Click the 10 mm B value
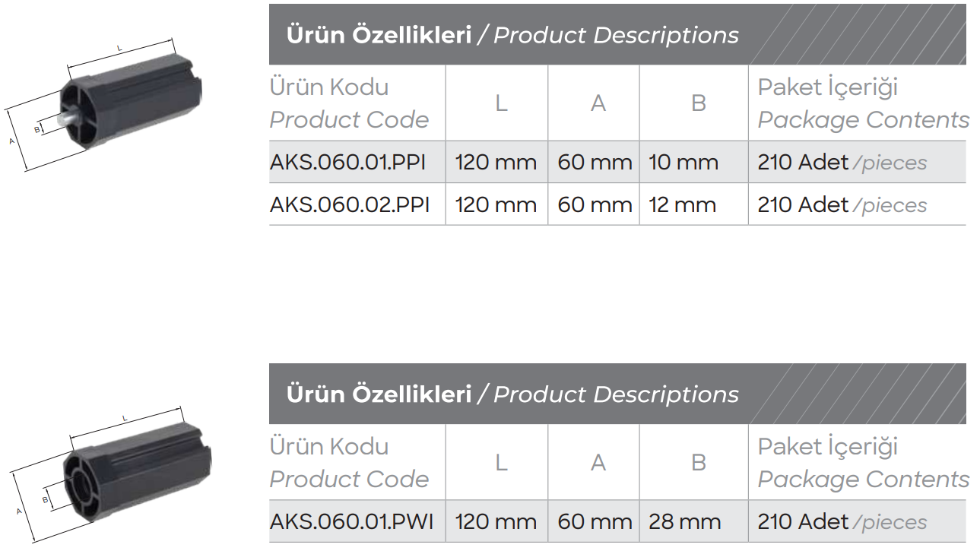The height and width of the screenshot is (551, 980). pyautogui.click(x=683, y=163)
